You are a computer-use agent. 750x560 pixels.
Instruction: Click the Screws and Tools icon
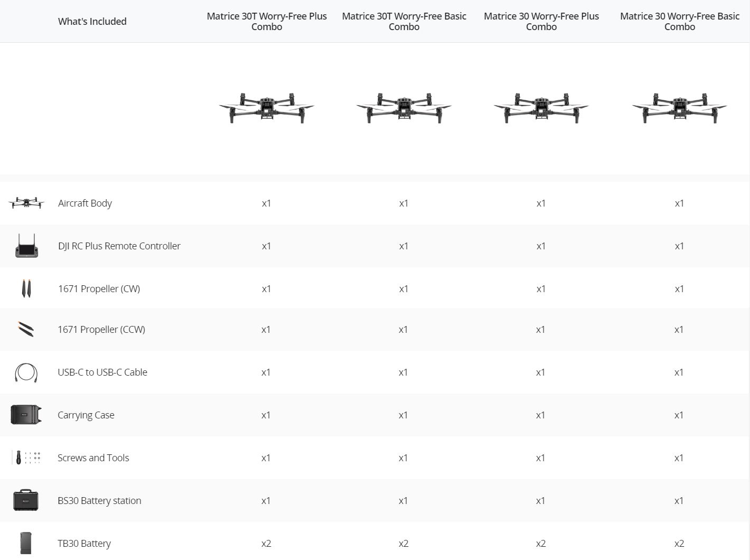coord(26,458)
